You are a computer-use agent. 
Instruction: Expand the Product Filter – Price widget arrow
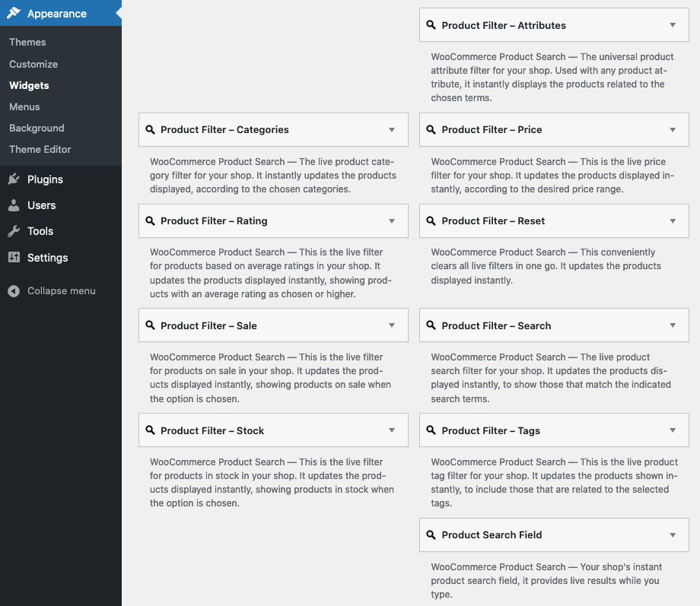coord(673,130)
